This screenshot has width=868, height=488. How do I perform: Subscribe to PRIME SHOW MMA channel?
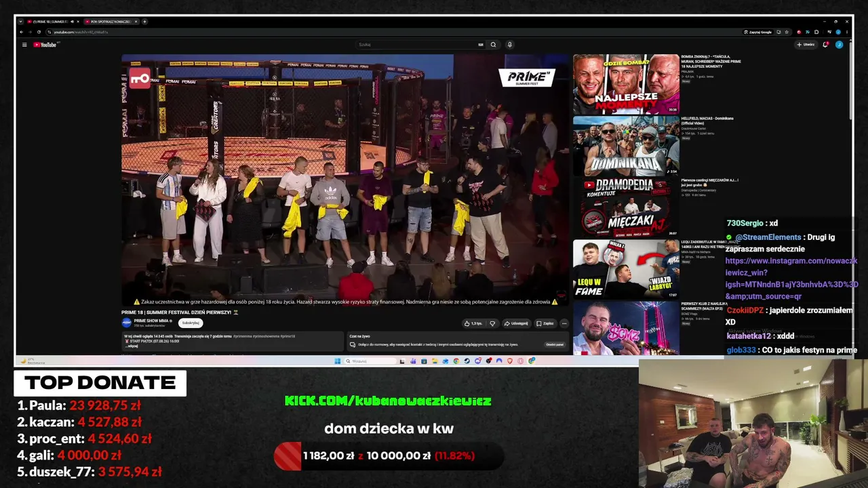pos(191,323)
